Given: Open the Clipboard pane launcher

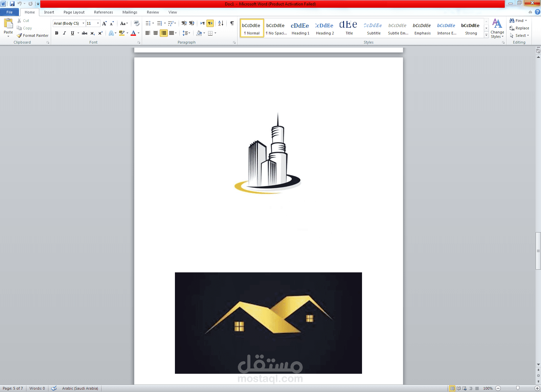Looking at the screenshot, I should pos(48,43).
